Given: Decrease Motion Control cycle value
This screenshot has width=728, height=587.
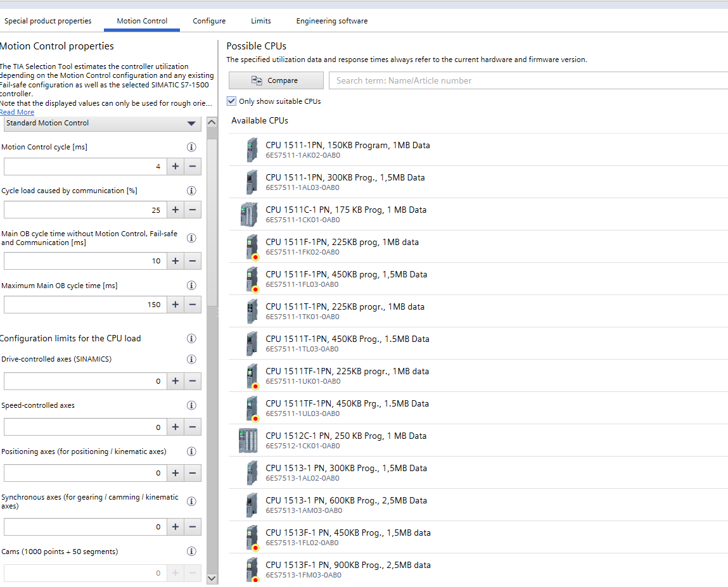Looking at the screenshot, I should [192, 166].
